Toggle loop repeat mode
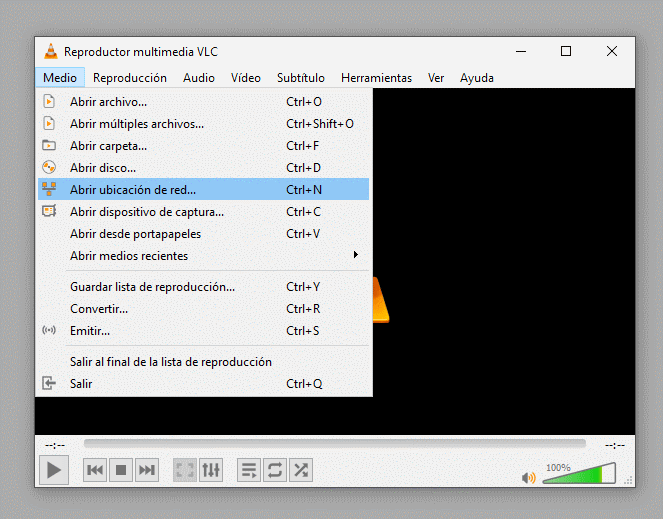Viewport: 663px width, 519px height. pyautogui.click(x=275, y=470)
